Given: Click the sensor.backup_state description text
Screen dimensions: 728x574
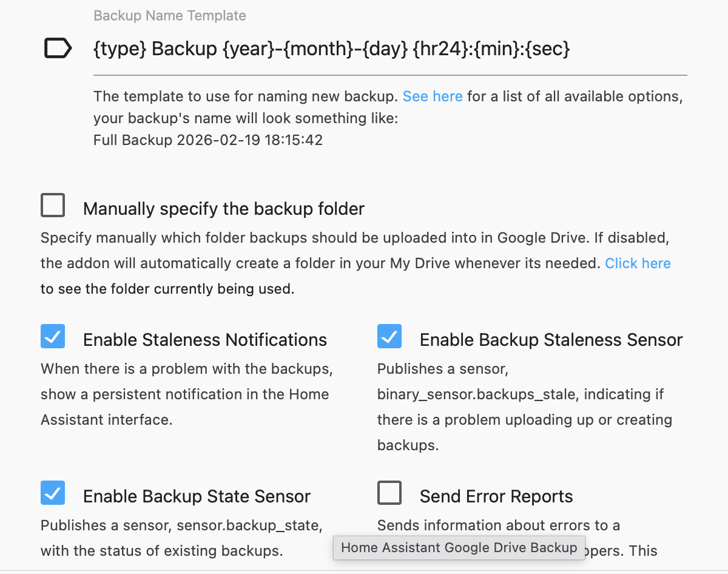Looking at the screenshot, I should tap(181, 525).
